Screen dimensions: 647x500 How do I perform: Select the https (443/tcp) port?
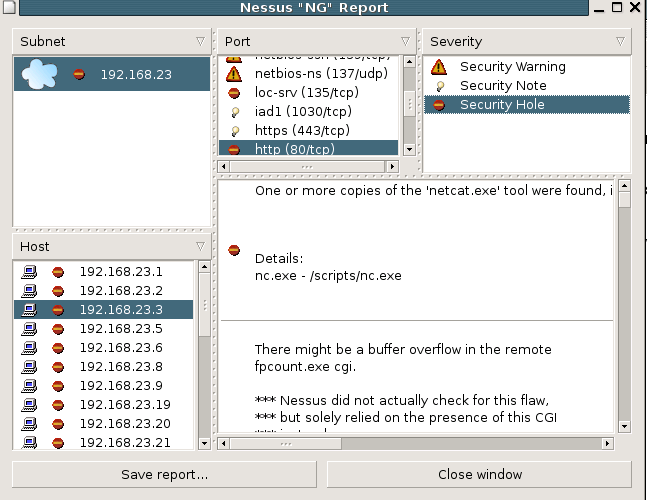click(x=309, y=131)
